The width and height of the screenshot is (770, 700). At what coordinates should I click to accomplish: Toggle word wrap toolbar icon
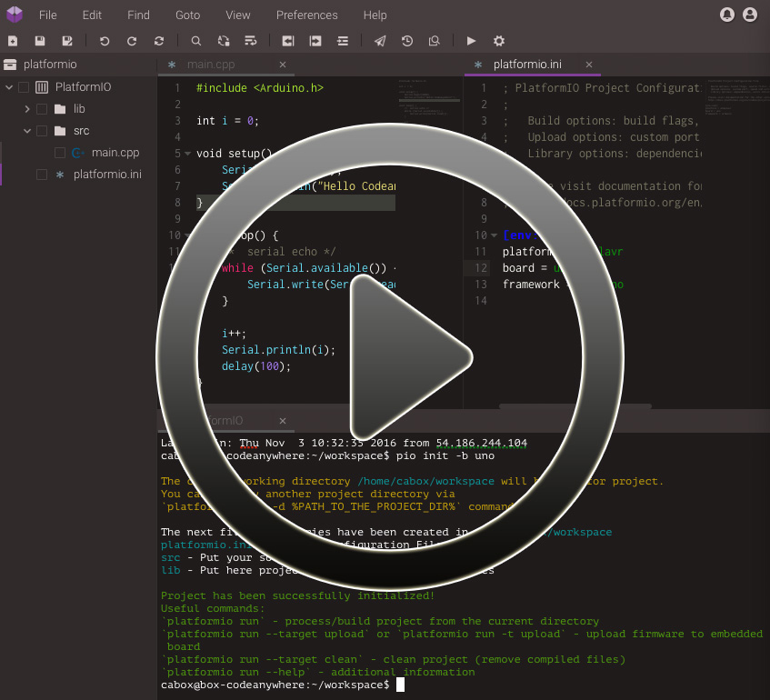pyautogui.click(x=250, y=41)
